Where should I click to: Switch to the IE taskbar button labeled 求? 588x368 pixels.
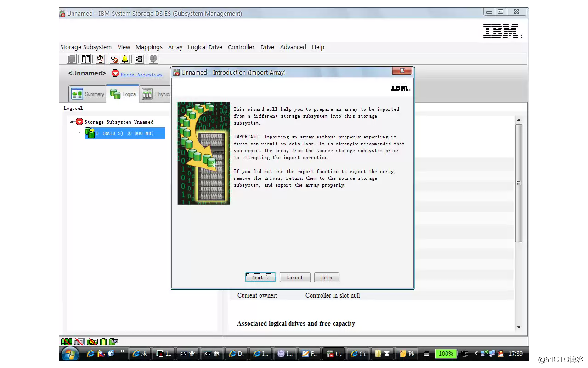pyautogui.click(x=140, y=354)
